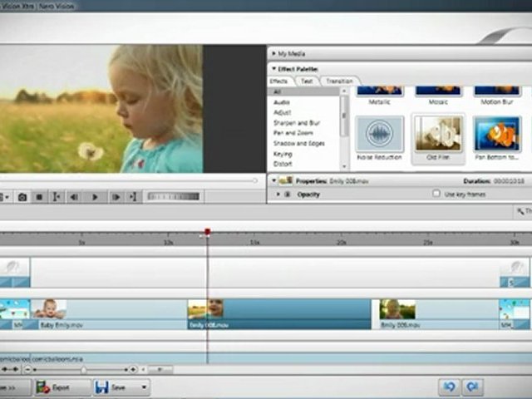Viewport: 532px width, 399px height.
Task: Click the snapshot camera icon
Action: click(22, 197)
